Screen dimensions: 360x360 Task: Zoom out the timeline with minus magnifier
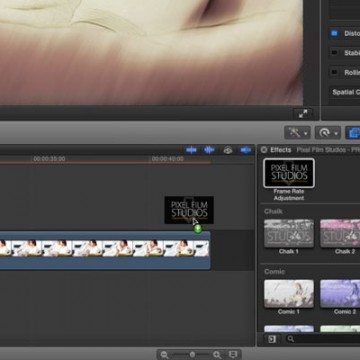[164, 354]
